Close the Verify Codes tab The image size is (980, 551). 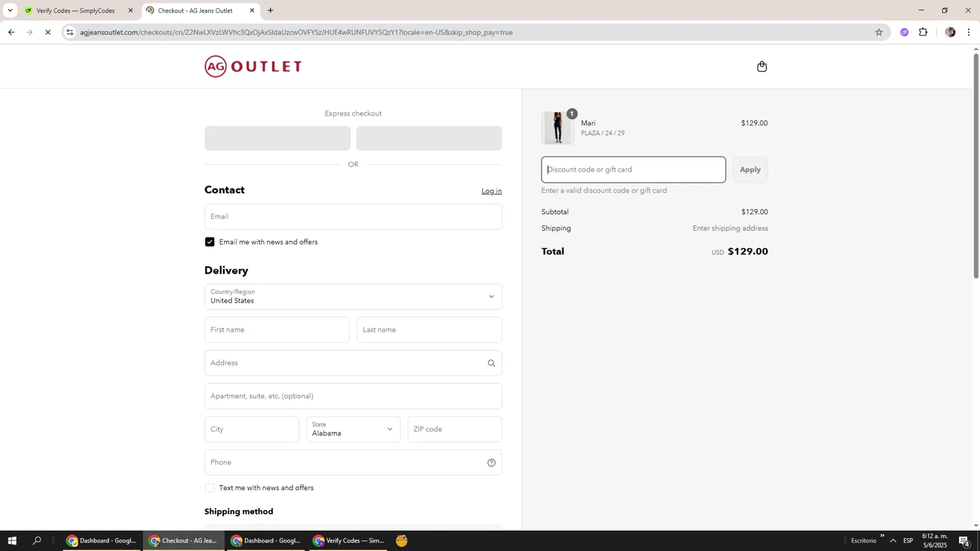[x=131, y=10]
